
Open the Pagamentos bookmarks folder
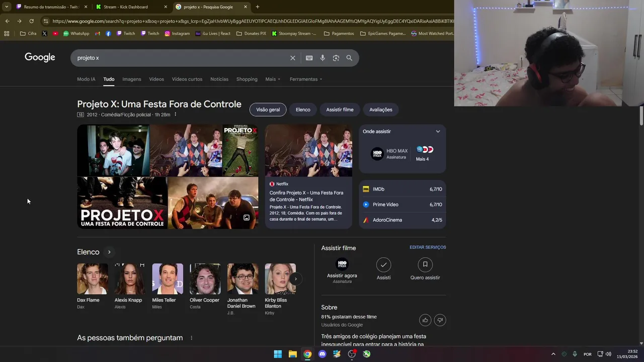coord(339,34)
